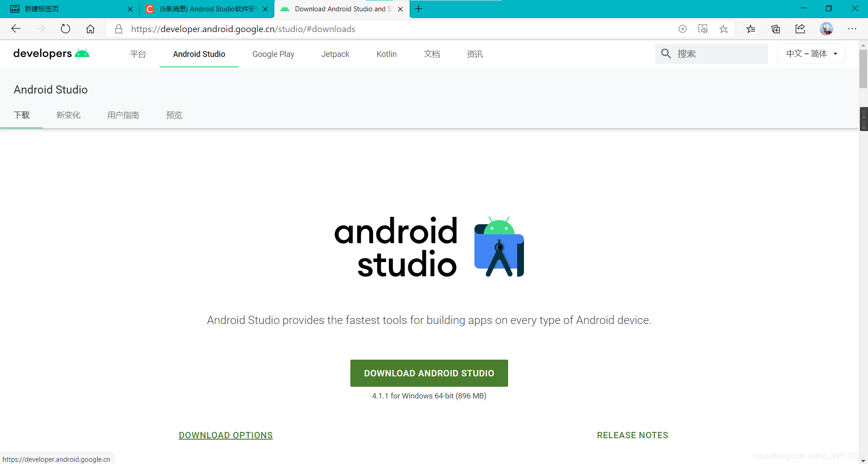The image size is (868, 464).
Task: Open the read aloud/translate icon
Action: 703,29
